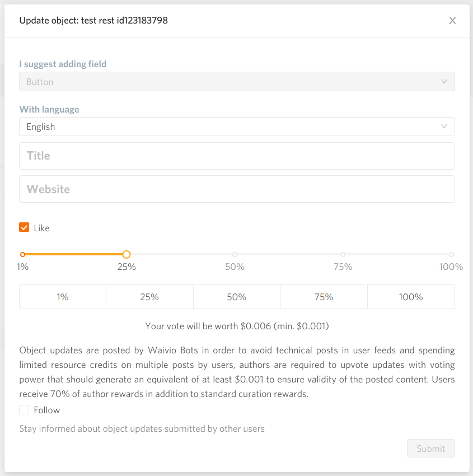Open the With language dropdown
Screen dimensions: 473x476
pyautogui.click(x=236, y=127)
